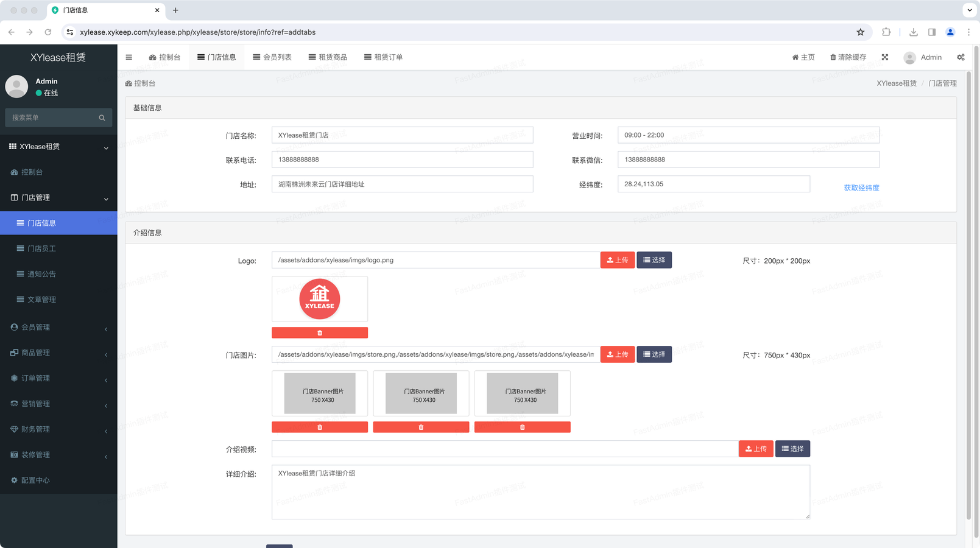The image size is (980, 548).
Task: Click the trash icon under Logo thumbnail
Action: click(x=320, y=333)
